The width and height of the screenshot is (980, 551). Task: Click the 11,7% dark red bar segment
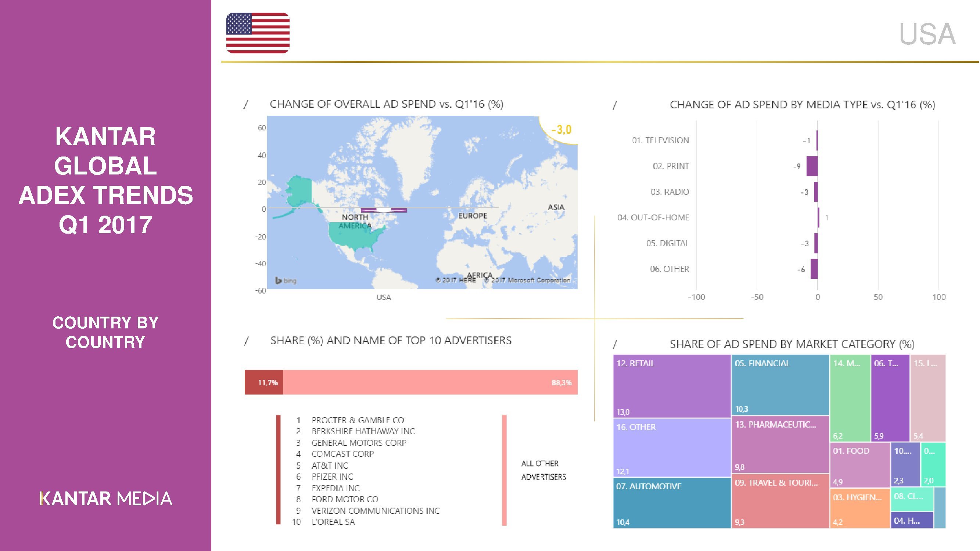(x=264, y=382)
